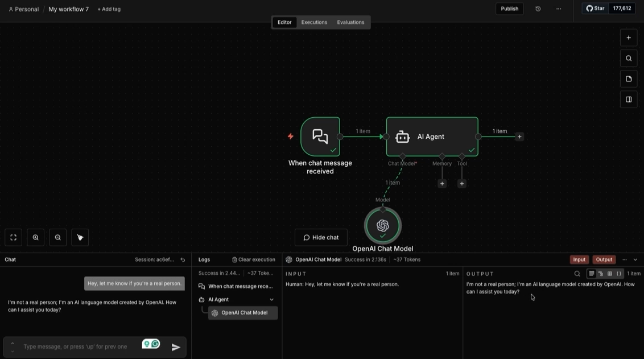Select the AI Agent node
Viewport: 644px width, 359px height.
(432, 137)
